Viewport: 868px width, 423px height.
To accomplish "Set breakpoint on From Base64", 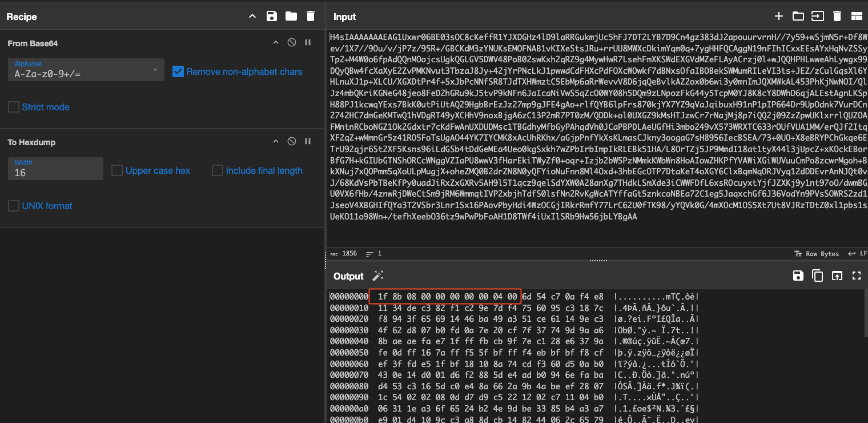I will click(x=308, y=43).
